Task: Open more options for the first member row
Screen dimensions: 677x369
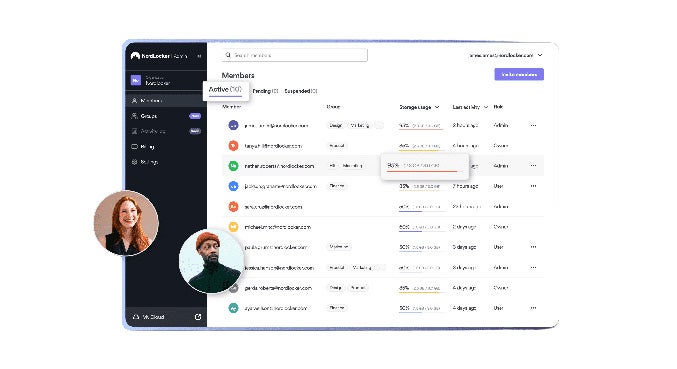Action: [x=533, y=125]
